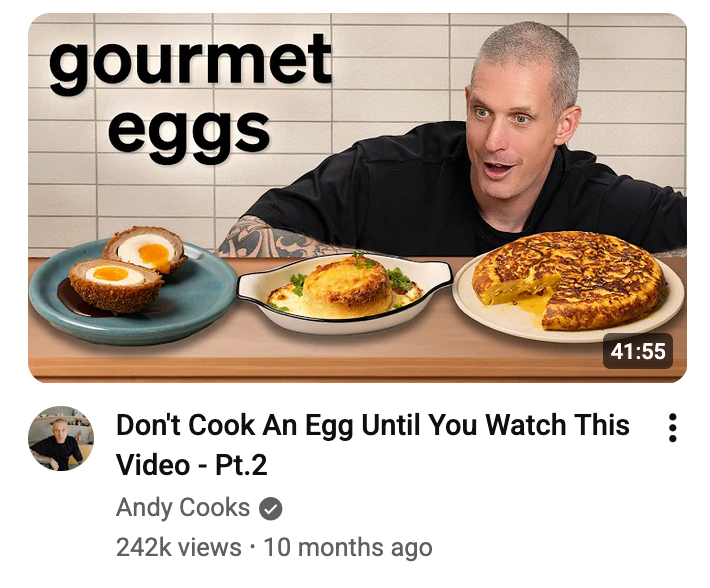This screenshot has height=588, width=710.
Task: Click the verified checkmark badge beside Andy Cooks
Action: [270, 508]
